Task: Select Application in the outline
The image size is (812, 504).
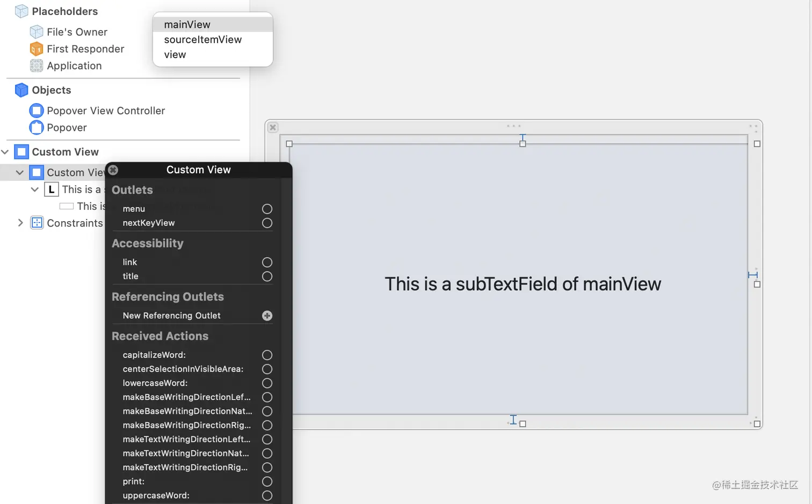Action: point(74,65)
